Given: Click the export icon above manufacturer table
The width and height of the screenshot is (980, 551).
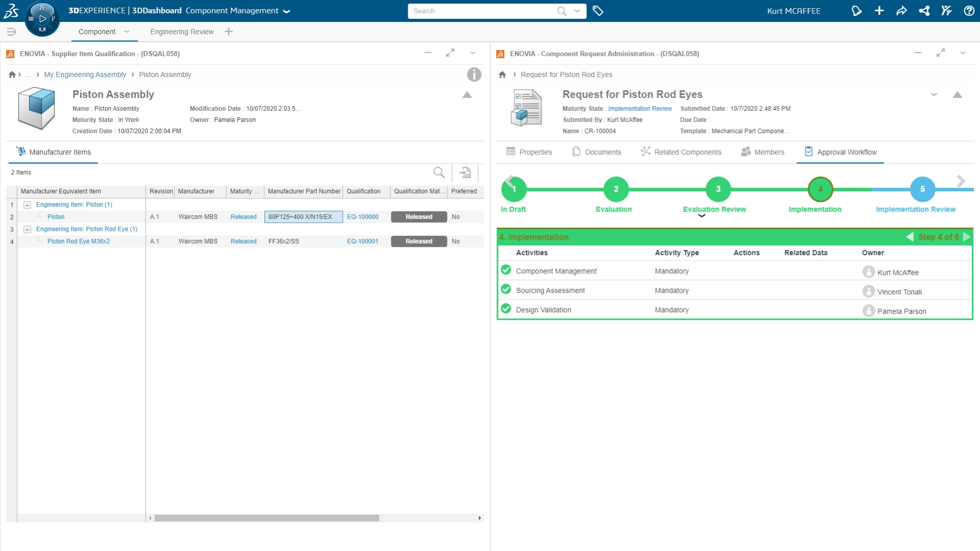Looking at the screenshot, I should pos(465,172).
